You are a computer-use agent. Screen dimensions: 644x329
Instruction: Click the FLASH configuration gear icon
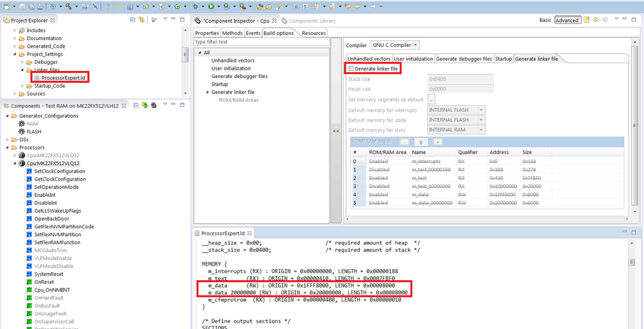pos(21,132)
